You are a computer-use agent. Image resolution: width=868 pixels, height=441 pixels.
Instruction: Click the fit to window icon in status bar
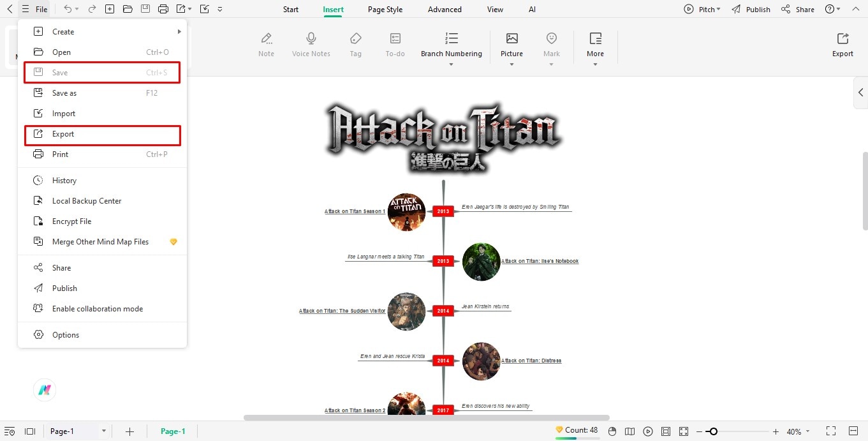[666, 431]
